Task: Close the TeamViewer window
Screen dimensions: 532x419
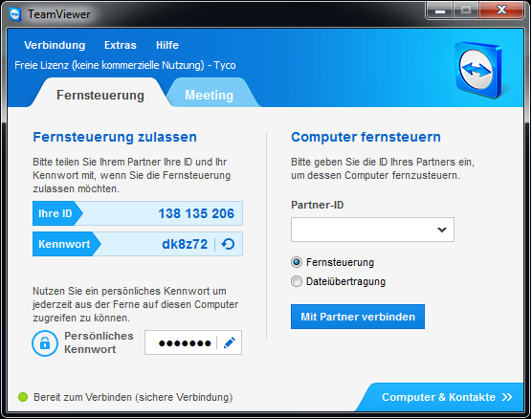Action: pos(501,10)
